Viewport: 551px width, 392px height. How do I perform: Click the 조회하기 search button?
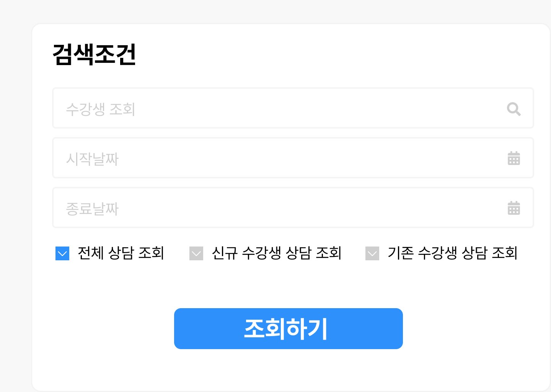pos(289,328)
